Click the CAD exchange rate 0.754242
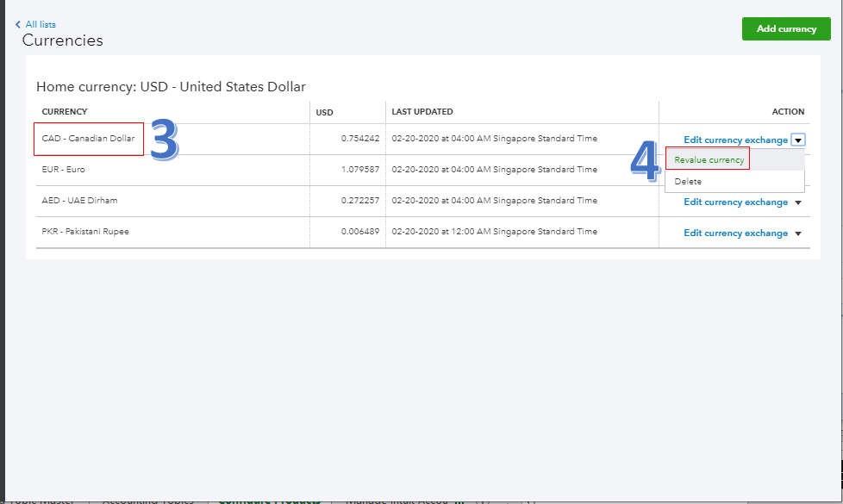Viewport: 843px width, 504px height. (360, 139)
